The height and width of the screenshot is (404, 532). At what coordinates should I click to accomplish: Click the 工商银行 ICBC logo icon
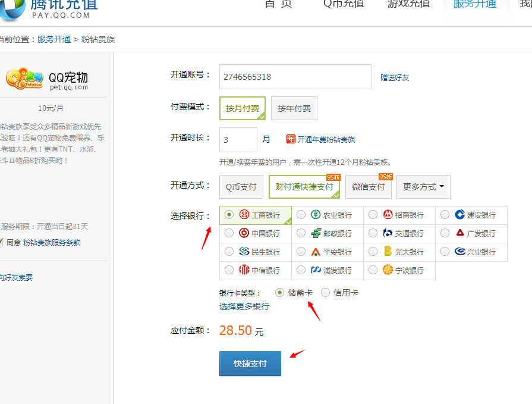244,215
